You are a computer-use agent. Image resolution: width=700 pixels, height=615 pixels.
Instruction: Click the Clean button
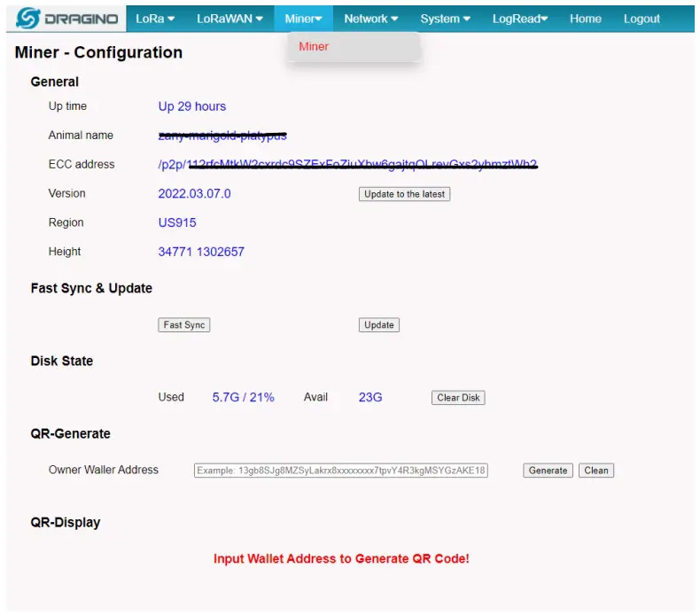click(596, 471)
